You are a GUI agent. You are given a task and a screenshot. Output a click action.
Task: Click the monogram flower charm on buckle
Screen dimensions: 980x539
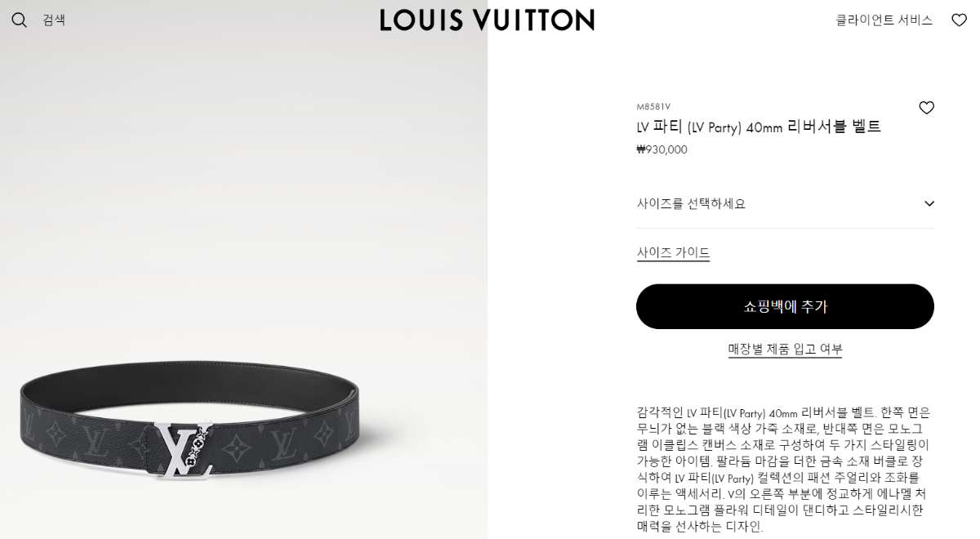pyautogui.click(x=196, y=448)
